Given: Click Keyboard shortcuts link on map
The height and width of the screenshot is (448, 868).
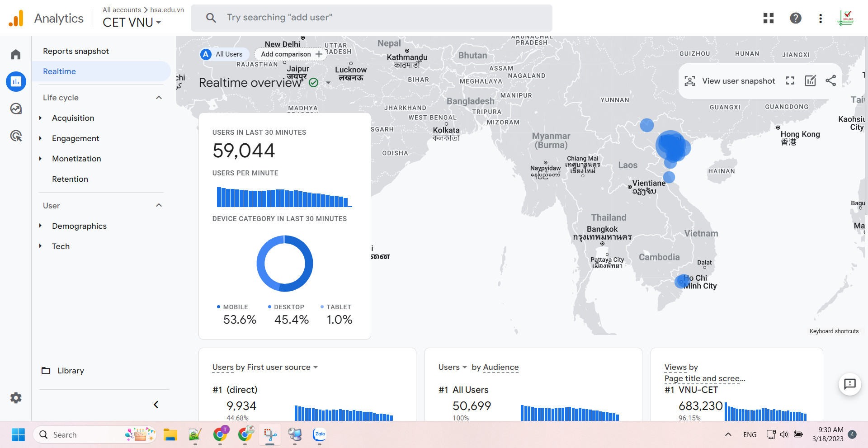Looking at the screenshot, I should [x=834, y=331].
